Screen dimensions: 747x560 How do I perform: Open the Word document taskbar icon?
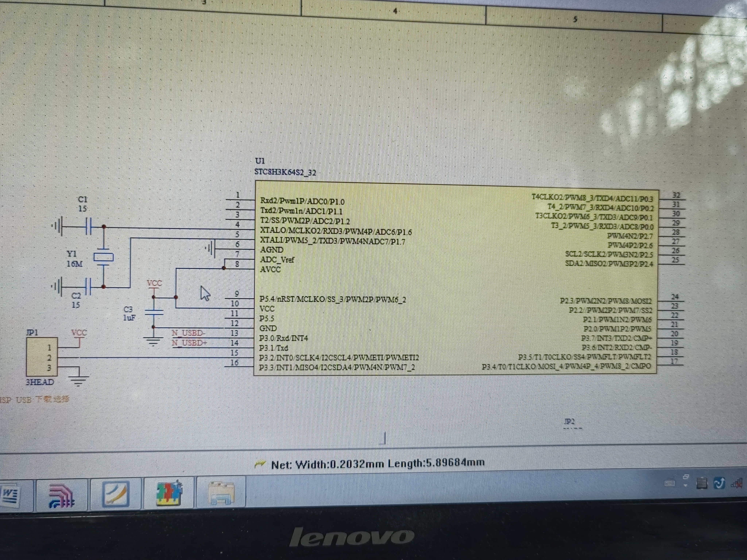pos(10,495)
